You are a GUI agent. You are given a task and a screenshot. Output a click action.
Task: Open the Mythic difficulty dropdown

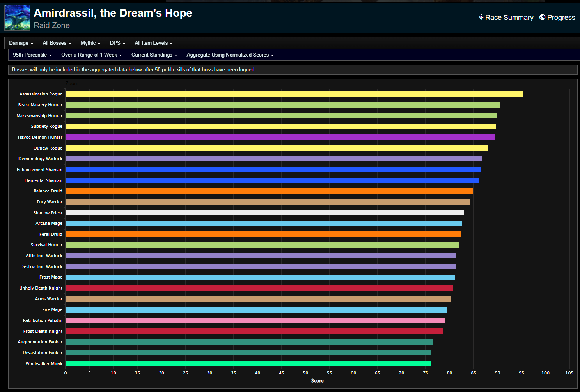(x=90, y=43)
